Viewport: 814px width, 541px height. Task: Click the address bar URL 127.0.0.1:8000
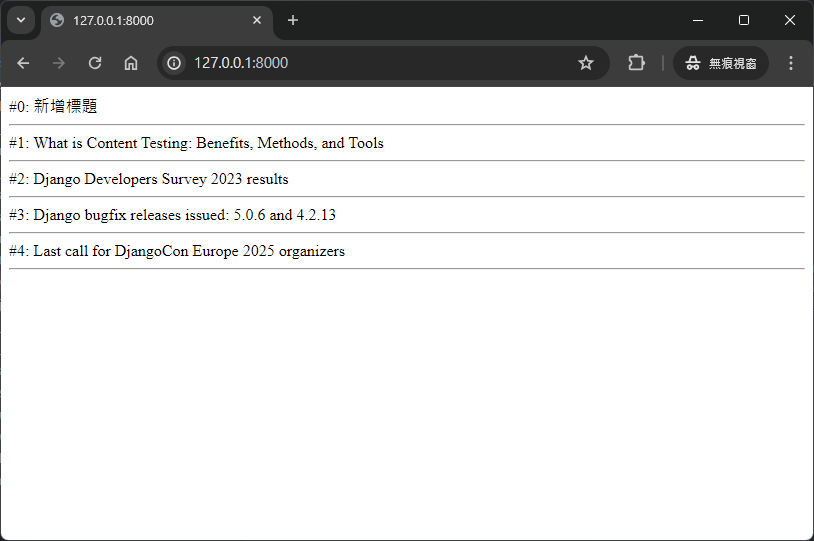pyautogui.click(x=241, y=63)
